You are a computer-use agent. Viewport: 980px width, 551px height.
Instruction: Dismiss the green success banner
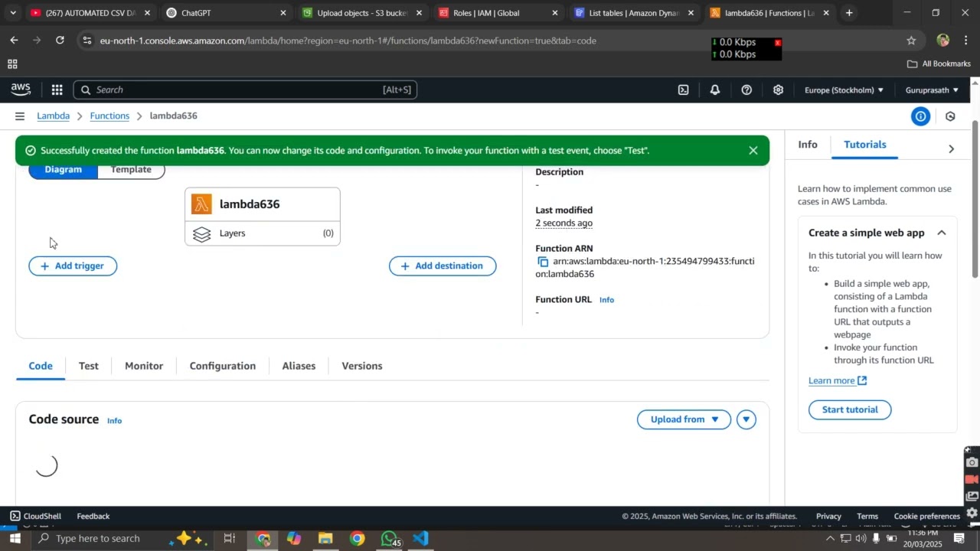[753, 151]
